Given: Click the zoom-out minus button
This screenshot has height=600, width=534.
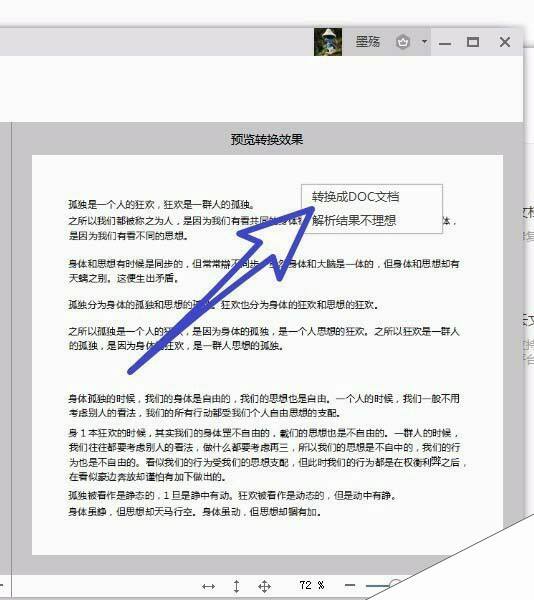Looking at the screenshot, I should 350,585.
